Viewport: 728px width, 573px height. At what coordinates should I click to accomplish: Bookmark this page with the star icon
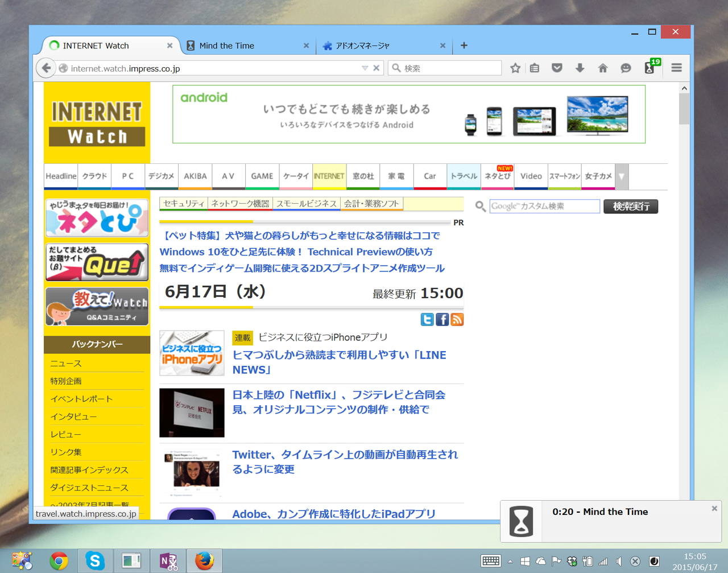tap(515, 68)
